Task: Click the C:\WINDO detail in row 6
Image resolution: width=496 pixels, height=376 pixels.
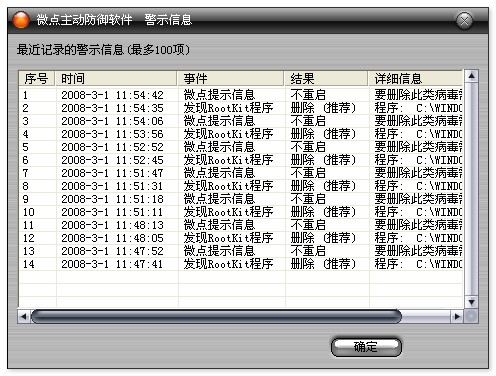Action: pos(439,160)
